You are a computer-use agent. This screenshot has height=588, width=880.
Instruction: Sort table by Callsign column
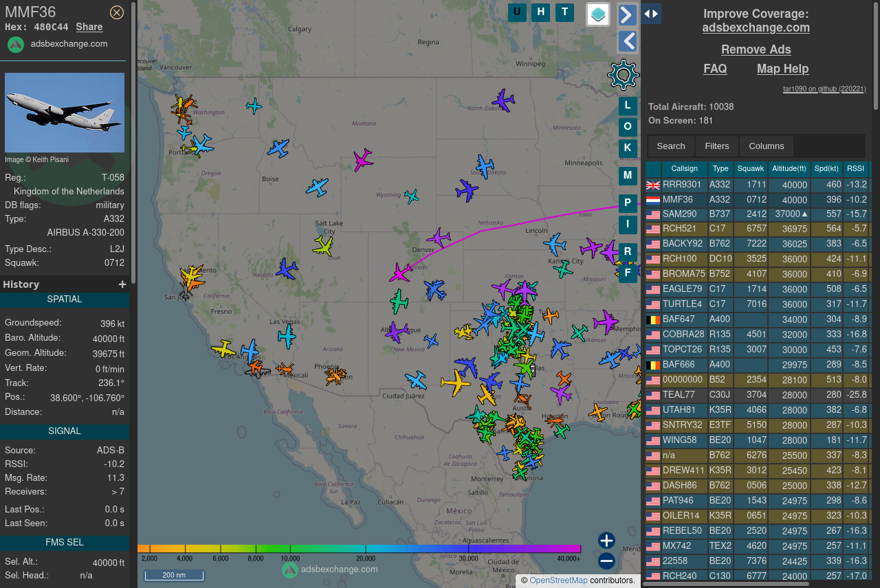[x=684, y=168]
